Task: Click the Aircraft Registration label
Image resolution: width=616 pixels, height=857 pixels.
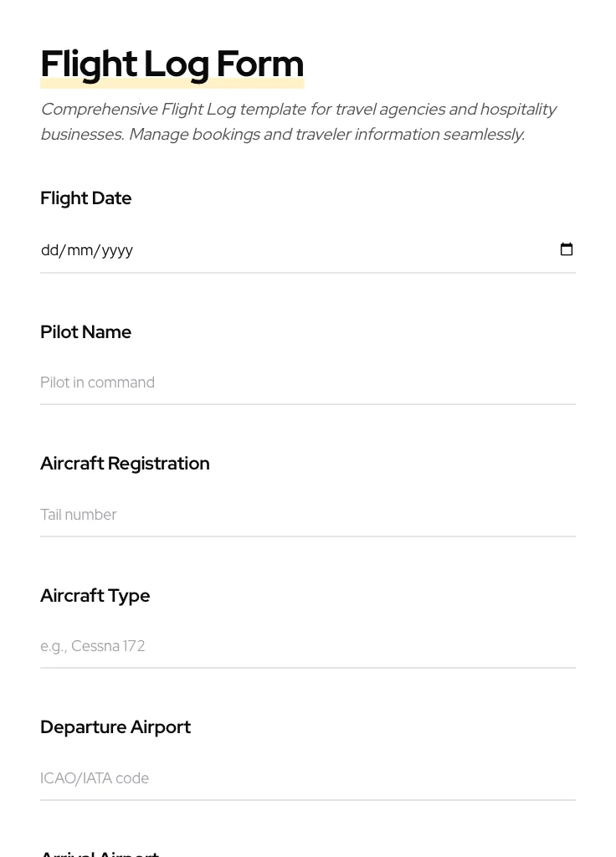Action: pyautogui.click(x=125, y=463)
